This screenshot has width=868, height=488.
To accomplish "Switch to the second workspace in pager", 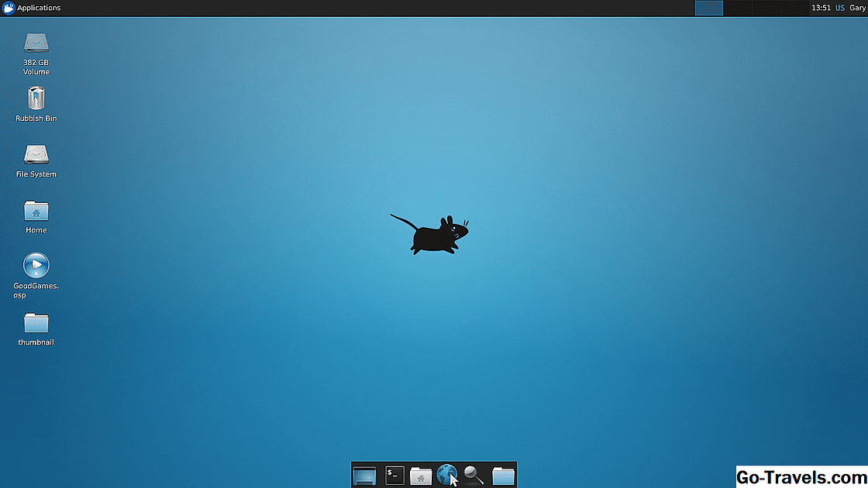I will pos(737,8).
